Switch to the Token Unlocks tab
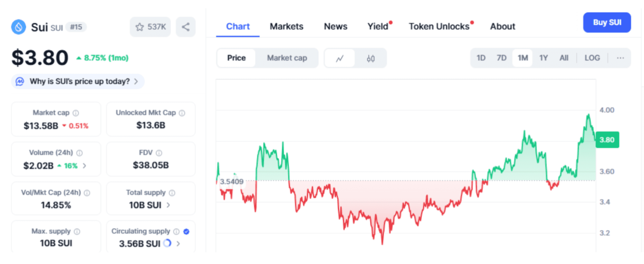Image resolution: width=644 pixels, height=264 pixels. [439, 26]
